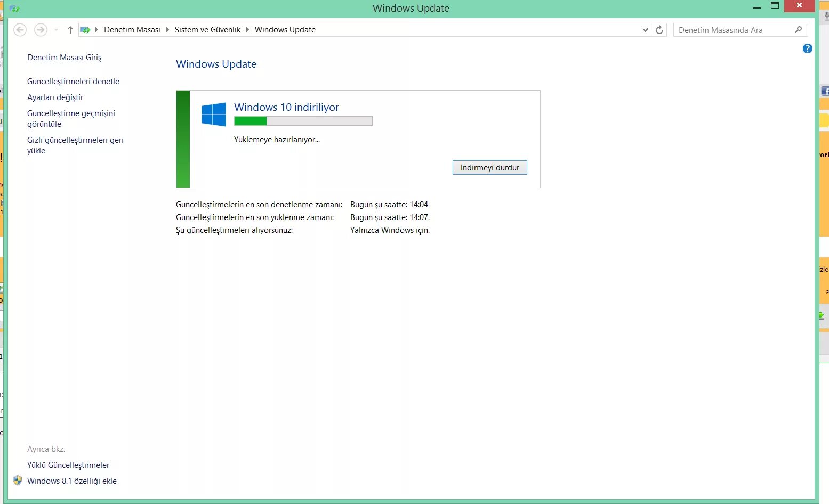
Task: Select Sistem ve Güvenlik breadcrumb
Action: [208, 30]
